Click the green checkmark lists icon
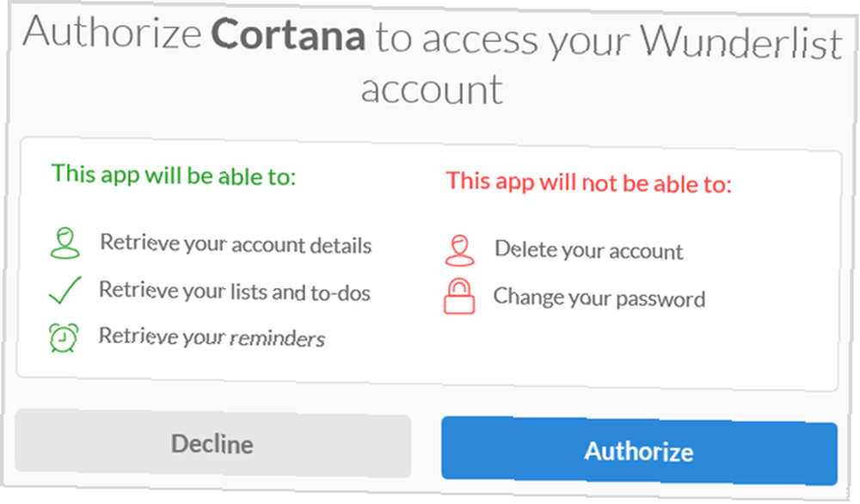Screen dimensions: 860x504 64,290
